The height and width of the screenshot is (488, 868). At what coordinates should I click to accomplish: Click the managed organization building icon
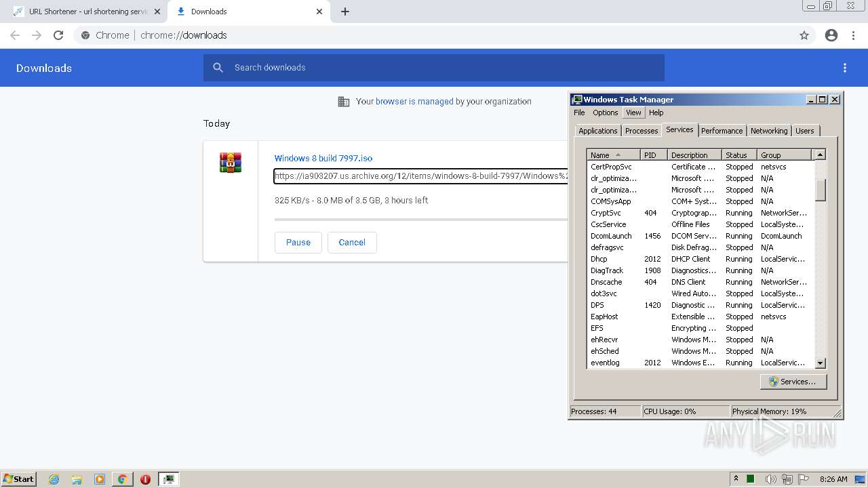[x=344, y=102]
